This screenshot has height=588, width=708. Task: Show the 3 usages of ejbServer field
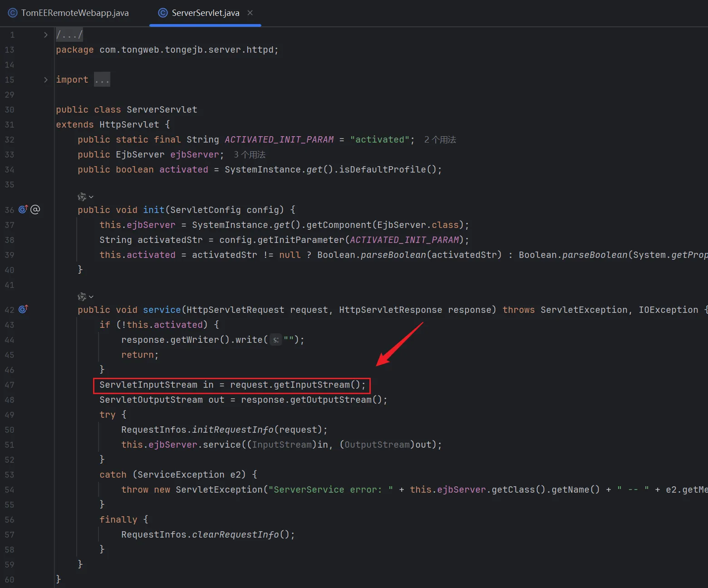click(249, 155)
